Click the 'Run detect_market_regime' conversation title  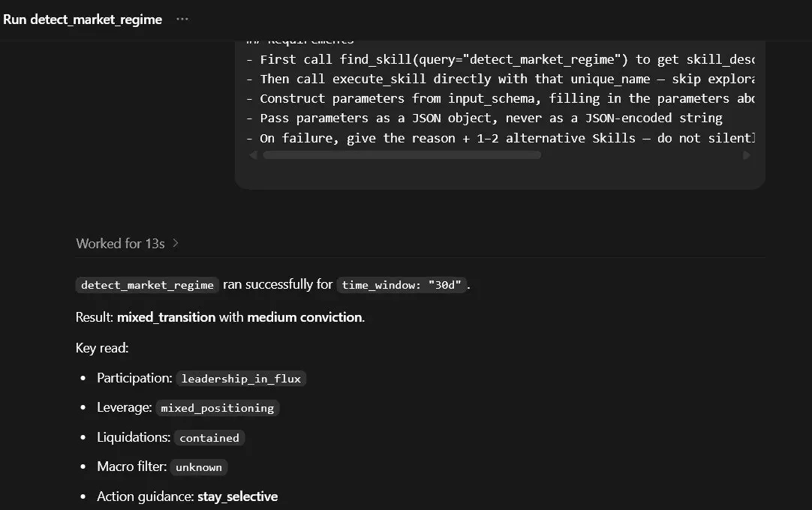point(83,19)
